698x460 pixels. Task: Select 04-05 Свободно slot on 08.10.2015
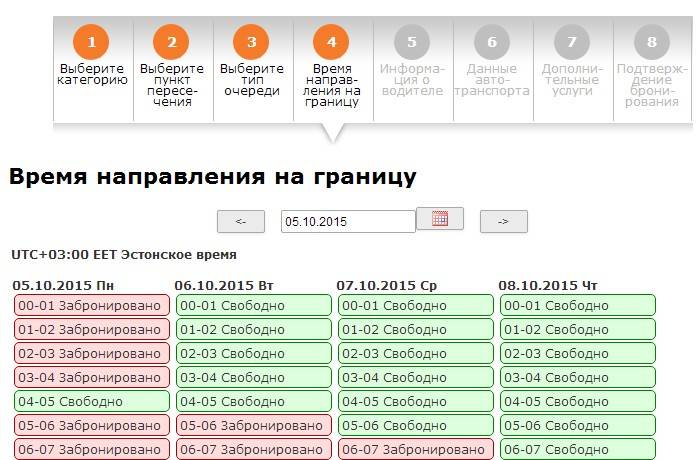pos(578,401)
